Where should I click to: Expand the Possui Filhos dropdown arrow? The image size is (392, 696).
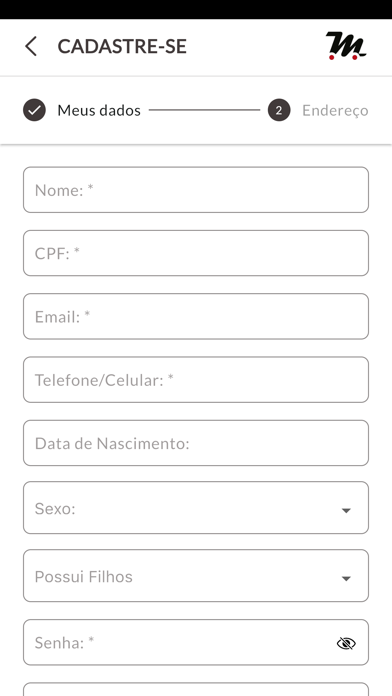(x=346, y=578)
